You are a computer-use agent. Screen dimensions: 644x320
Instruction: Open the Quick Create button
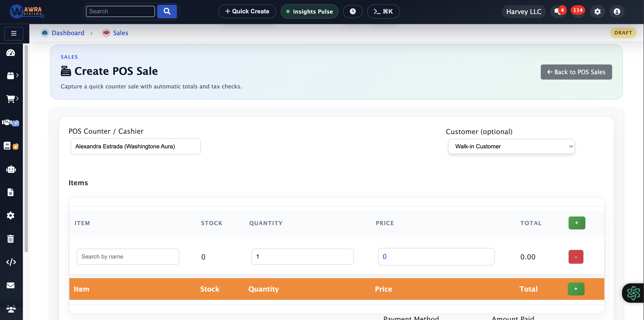coord(247,11)
